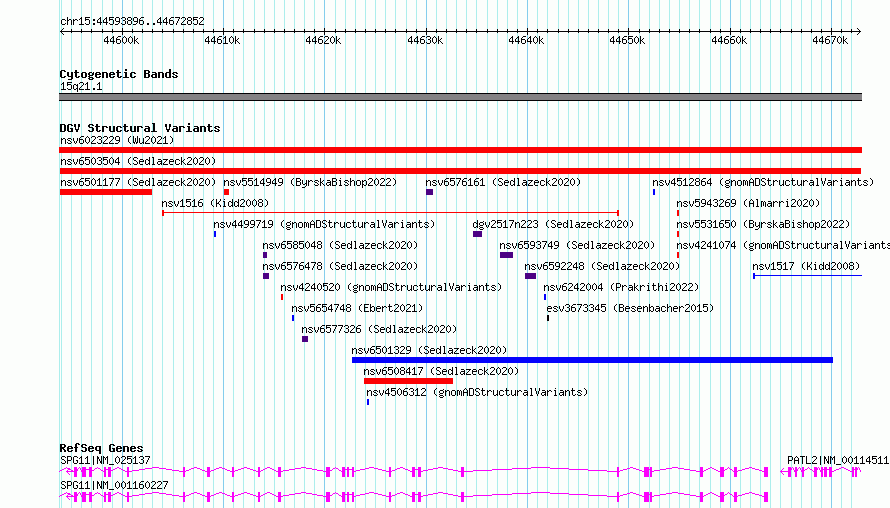Click the red nsv6508417 (Sedlazeck2020) bar

click(408, 381)
